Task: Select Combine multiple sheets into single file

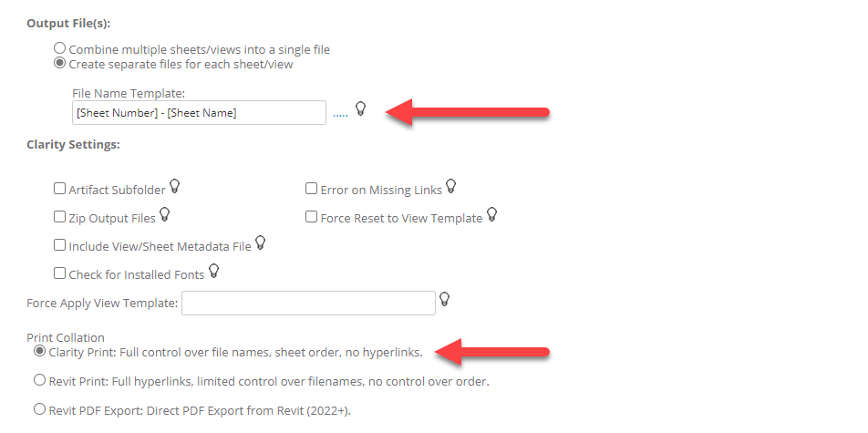Action: click(x=60, y=48)
